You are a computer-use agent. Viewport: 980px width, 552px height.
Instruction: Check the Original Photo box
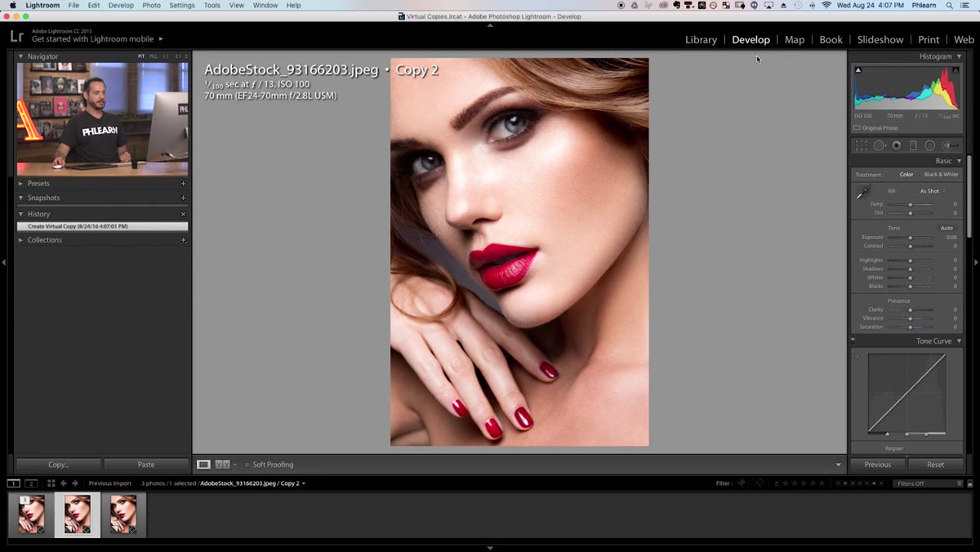(x=857, y=128)
